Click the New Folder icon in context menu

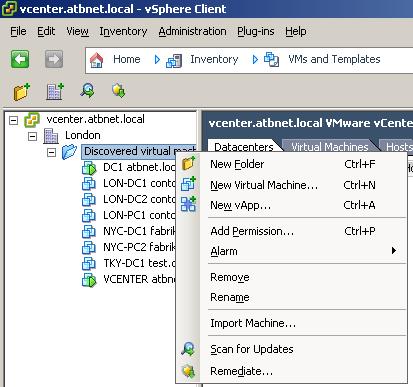[188, 163]
